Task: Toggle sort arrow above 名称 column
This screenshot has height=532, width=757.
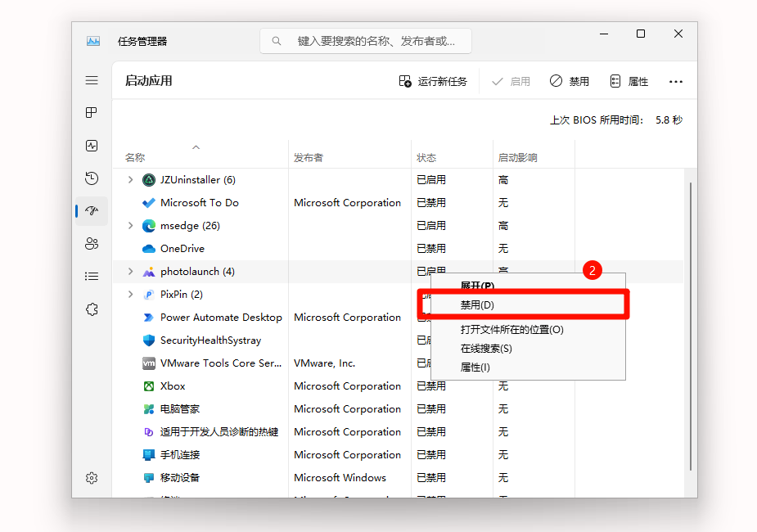Action: 196,147
